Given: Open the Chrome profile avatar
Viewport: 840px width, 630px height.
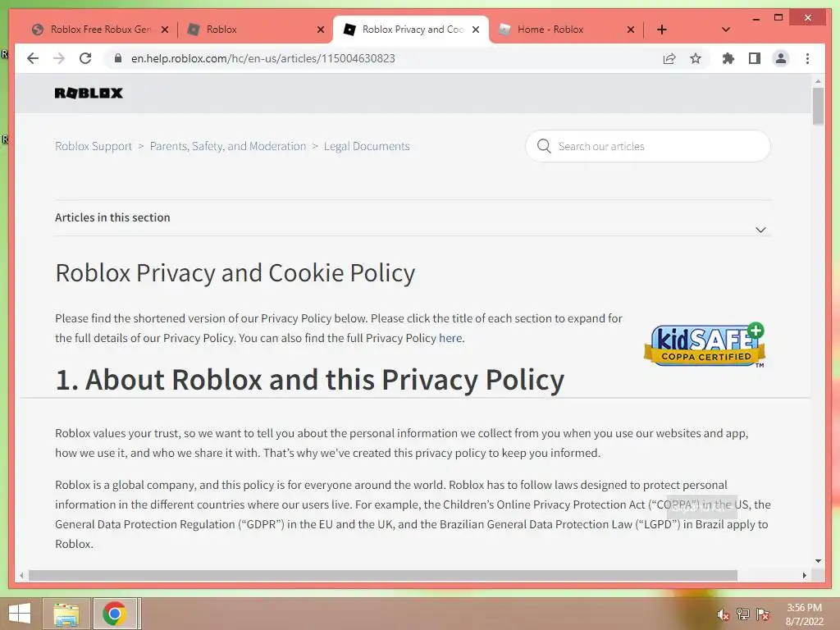Looking at the screenshot, I should coord(781,58).
